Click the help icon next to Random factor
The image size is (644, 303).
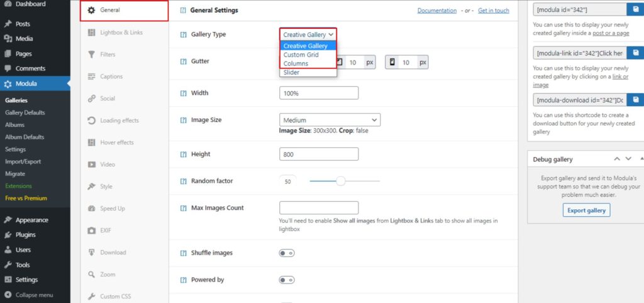click(x=184, y=181)
